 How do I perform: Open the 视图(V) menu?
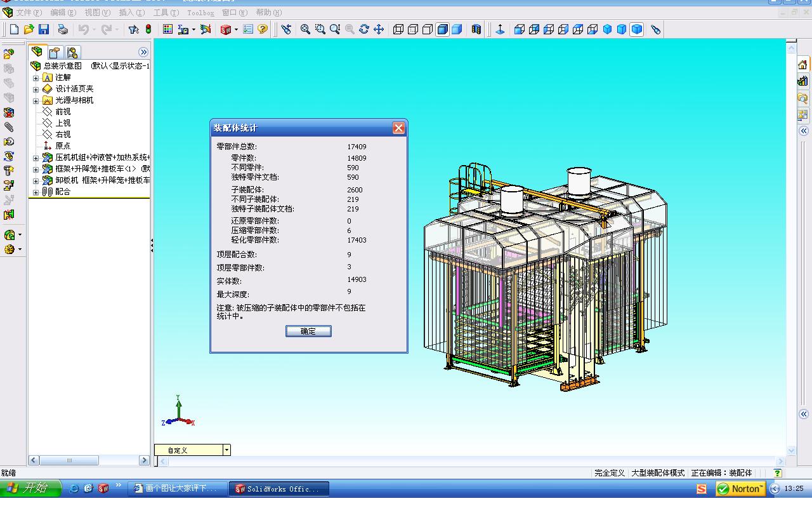98,13
